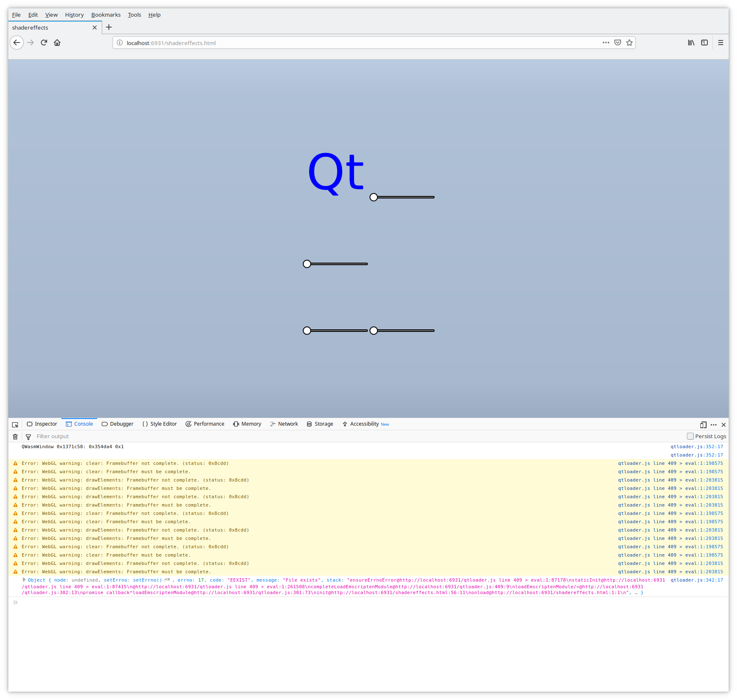This screenshot has width=737, height=700.
Task: Open page actions ellipsis in address bar
Action: 606,43
